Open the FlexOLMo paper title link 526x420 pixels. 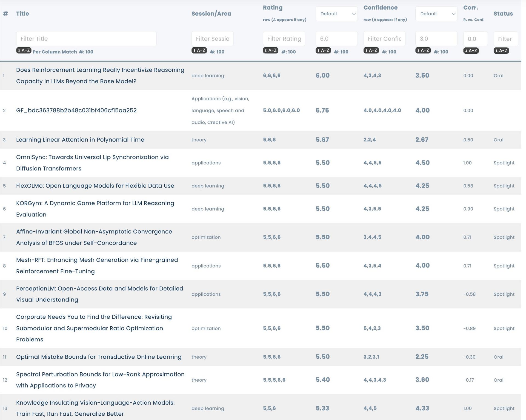click(95, 186)
